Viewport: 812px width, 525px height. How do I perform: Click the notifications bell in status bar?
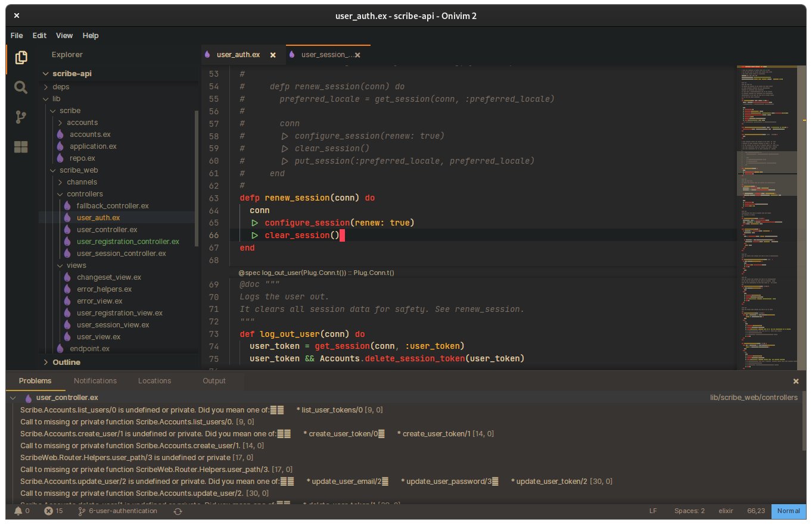[x=18, y=511]
